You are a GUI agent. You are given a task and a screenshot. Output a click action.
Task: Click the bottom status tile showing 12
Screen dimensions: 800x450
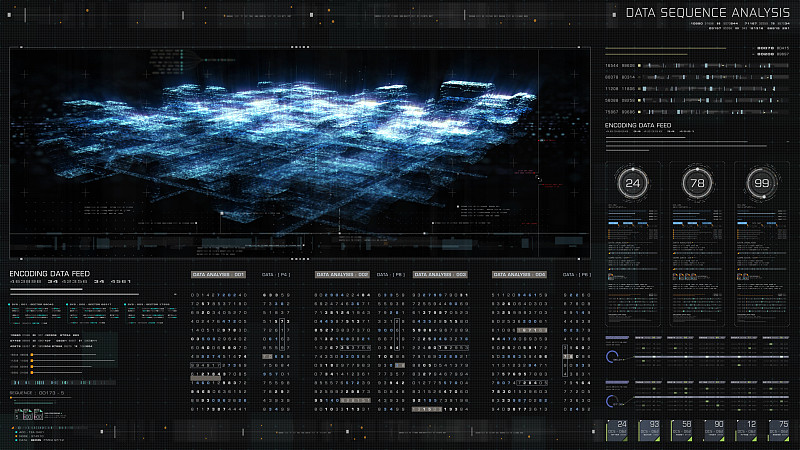[x=747, y=431]
